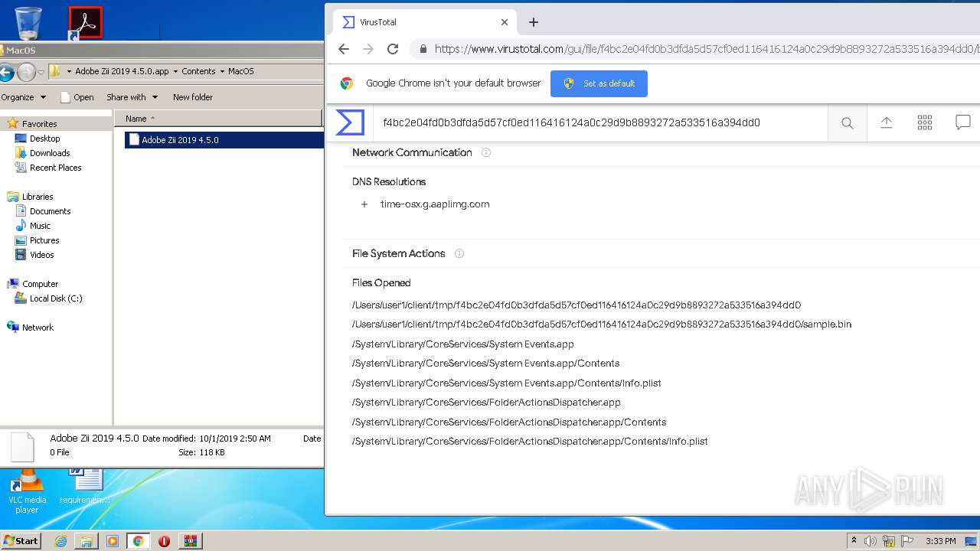This screenshot has height=551, width=980.
Task: Open Recent Places in the navigation pane
Action: point(55,168)
